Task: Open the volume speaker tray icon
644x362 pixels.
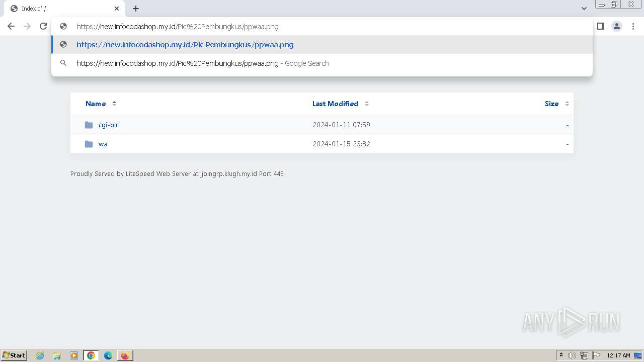Action: 572,355
